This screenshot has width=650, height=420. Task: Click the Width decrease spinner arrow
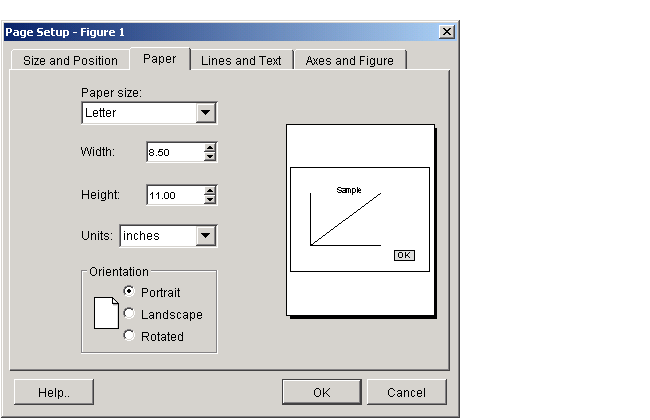(x=210, y=156)
